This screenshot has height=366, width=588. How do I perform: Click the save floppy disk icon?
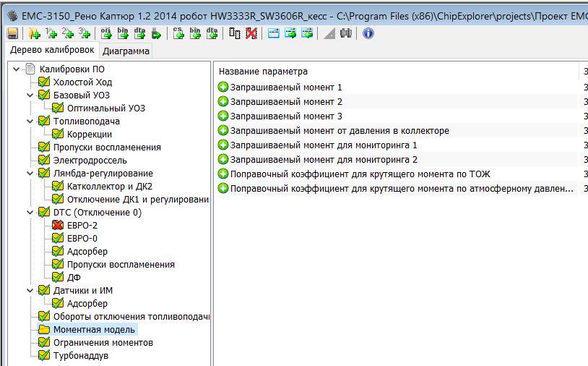tap(12, 33)
